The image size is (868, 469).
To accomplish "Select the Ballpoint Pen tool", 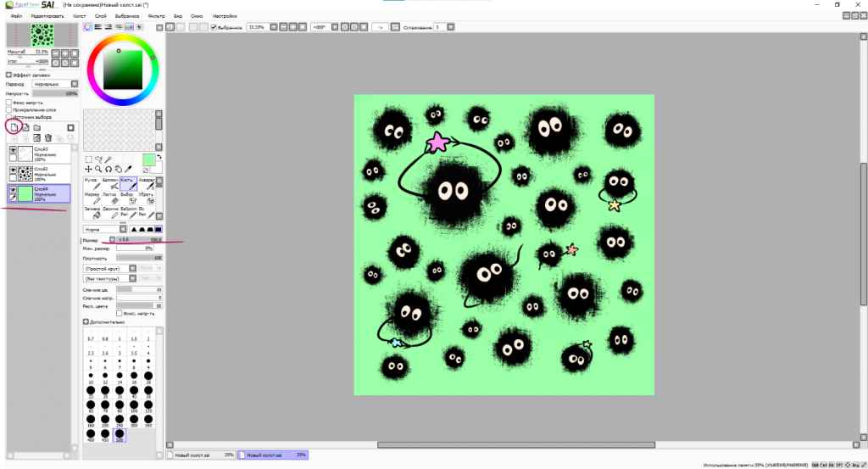I will point(128,213).
